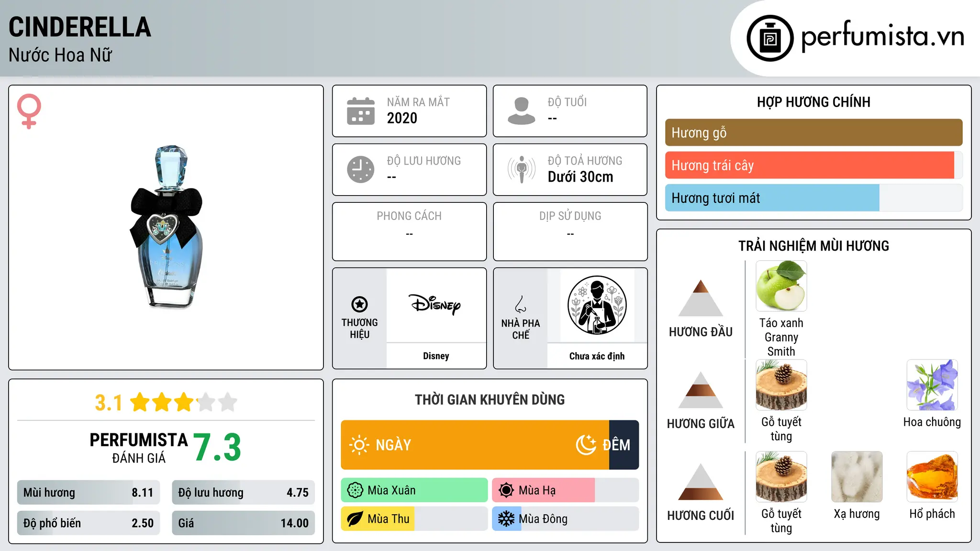Click the pyramid icon above HƯƠNG CUỐI
Screen dimensions: 980x551
[701, 482]
